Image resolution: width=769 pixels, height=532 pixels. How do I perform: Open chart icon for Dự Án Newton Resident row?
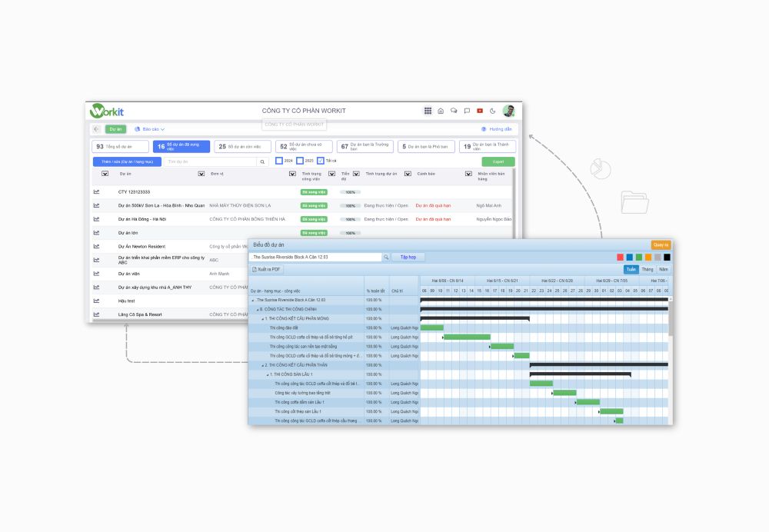pyautogui.click(x=97, y=246)
